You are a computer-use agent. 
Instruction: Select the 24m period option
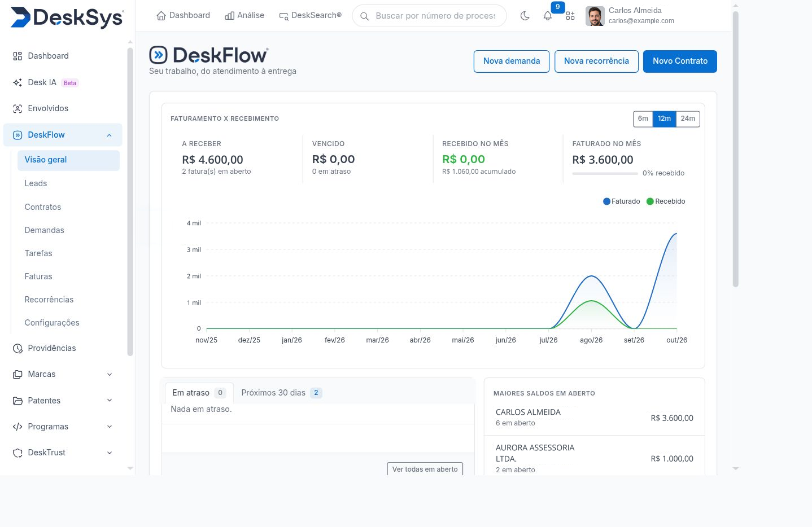(x=688, y=118)
